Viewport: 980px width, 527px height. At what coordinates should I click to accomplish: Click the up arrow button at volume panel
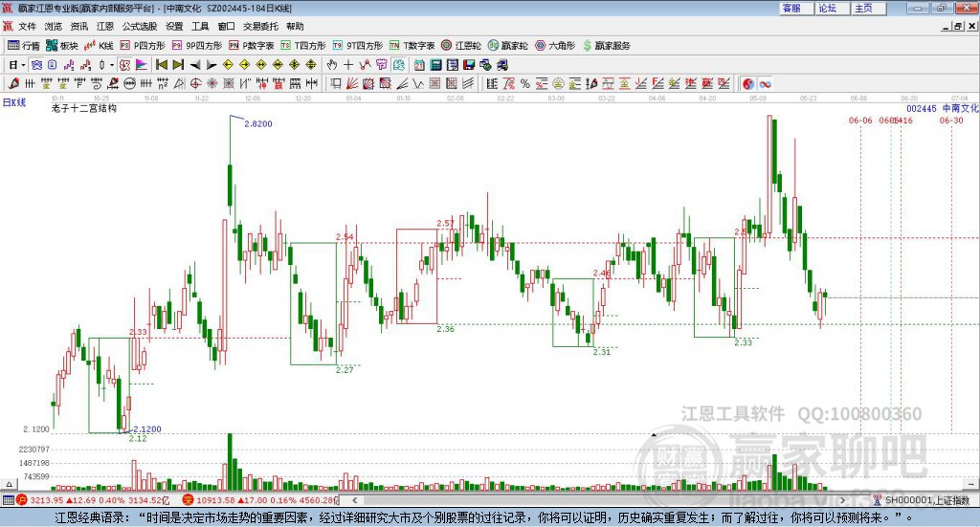[9, 484]
